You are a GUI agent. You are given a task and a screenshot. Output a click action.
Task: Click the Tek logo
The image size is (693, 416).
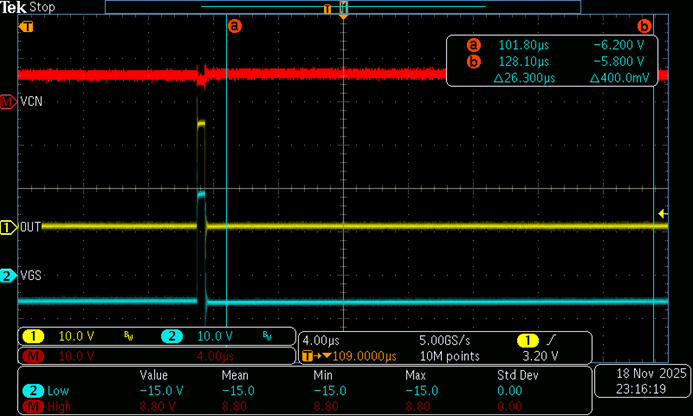(13, 7)
